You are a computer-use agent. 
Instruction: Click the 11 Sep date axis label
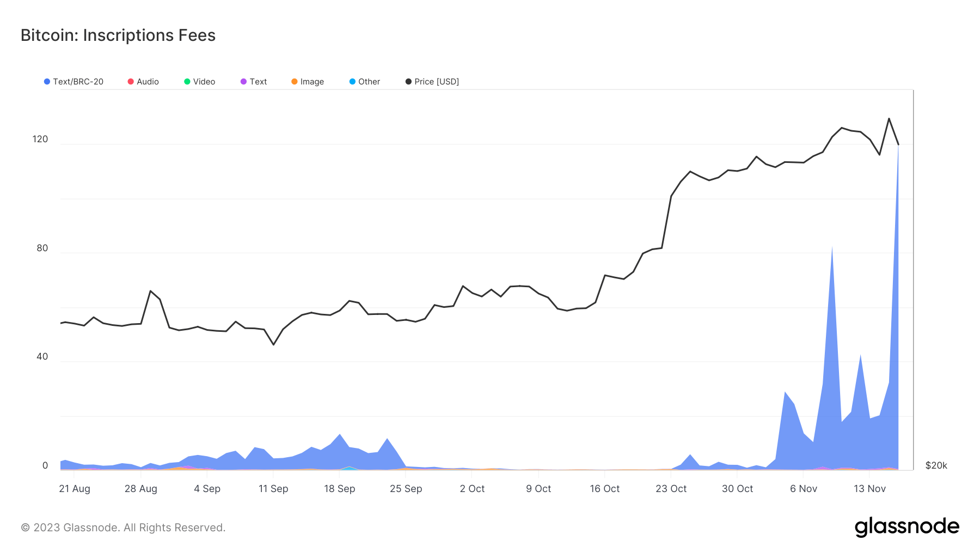[x=273, y=489]
